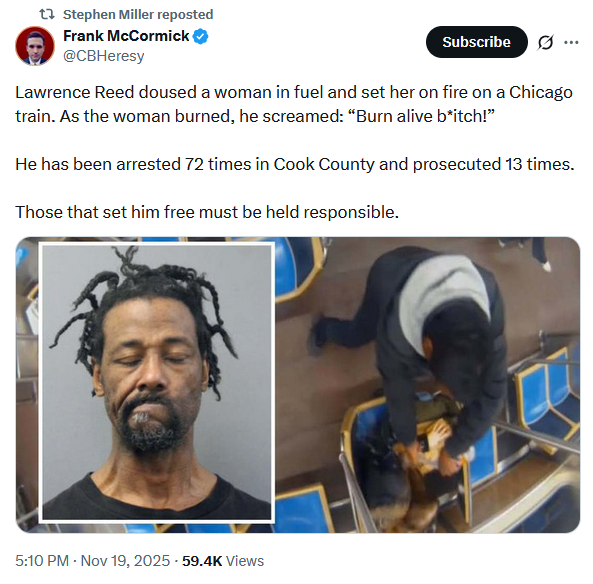Click the Grok slashed-circle icon
Viewport: 593px width, 584px height.
[545, 42]
